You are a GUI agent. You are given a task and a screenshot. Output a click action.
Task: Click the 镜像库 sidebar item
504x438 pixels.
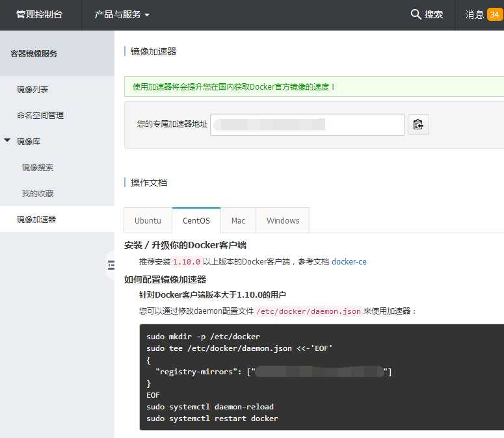(x=29, y=141)
